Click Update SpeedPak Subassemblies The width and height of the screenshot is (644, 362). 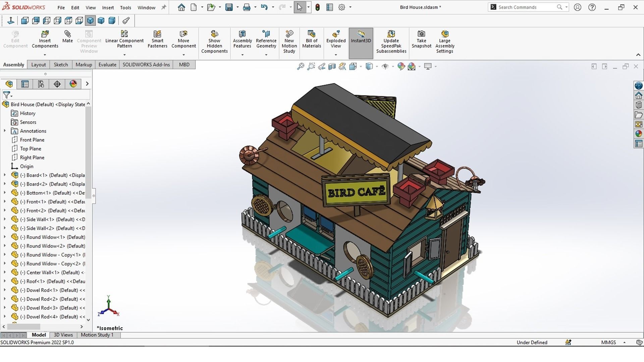(391, 42)
